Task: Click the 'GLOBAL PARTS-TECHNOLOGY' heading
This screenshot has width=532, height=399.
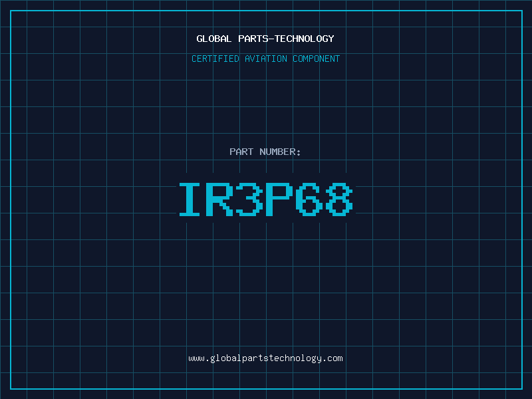Action: [265, 39]
